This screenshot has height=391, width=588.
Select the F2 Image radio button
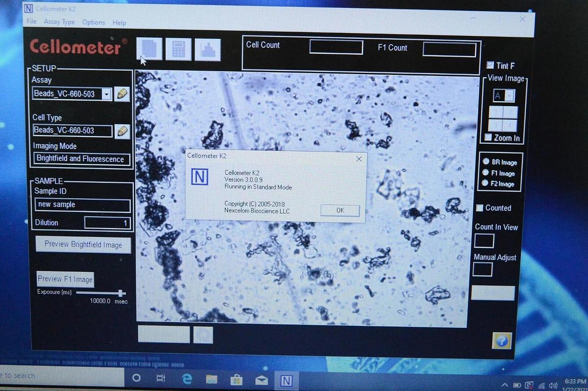(486, 183)
